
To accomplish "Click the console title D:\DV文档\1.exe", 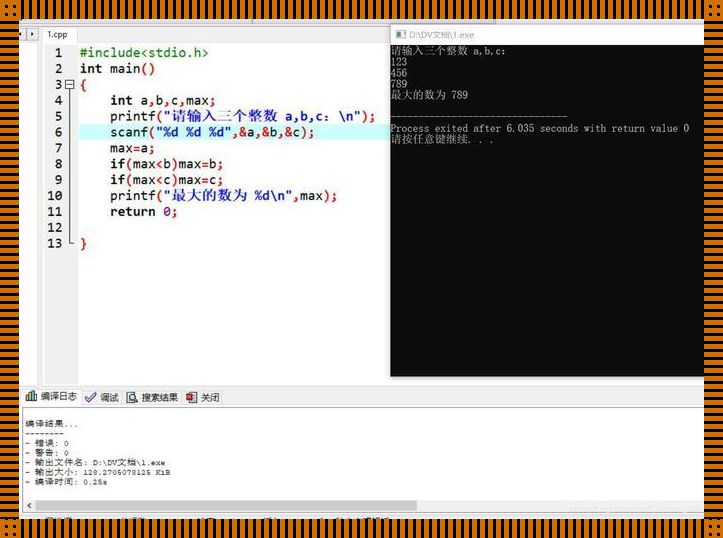I will click(x=441, y=35).
